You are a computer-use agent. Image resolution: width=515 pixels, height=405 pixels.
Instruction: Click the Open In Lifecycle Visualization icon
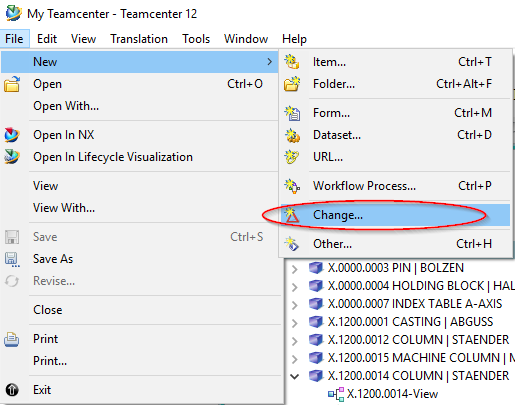[12, 157]
